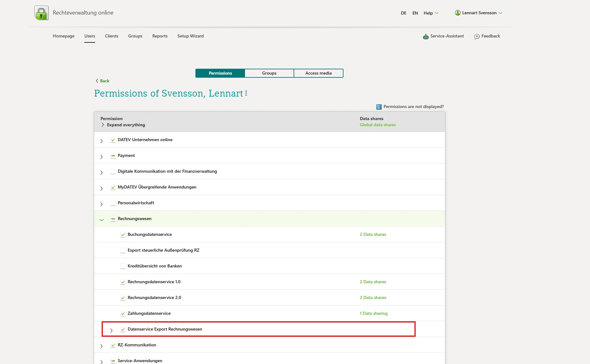Toggle the Zahlungsdatenservice checkbox
Viewport: 590px width, 364px height.
[x=123, y=314]
